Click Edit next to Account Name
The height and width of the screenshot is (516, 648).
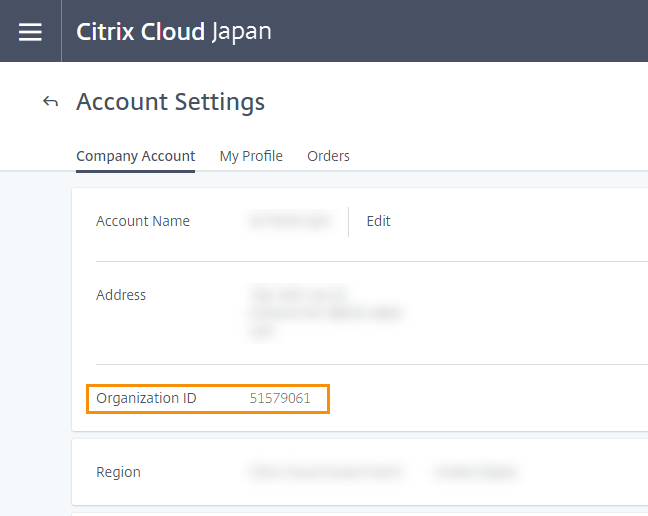[x=378, y=221]
